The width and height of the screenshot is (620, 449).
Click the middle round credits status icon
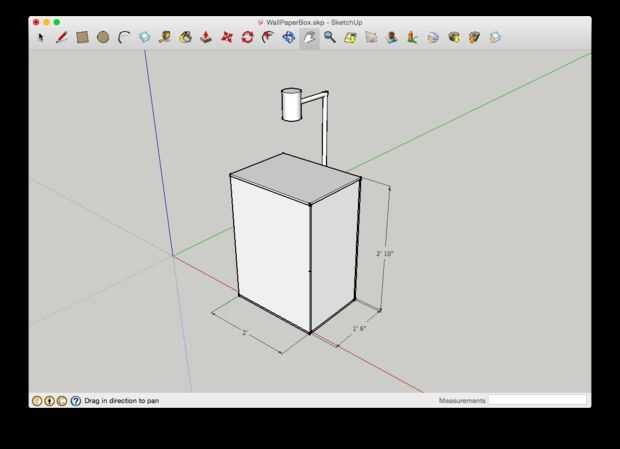click(x=49, y=401)
